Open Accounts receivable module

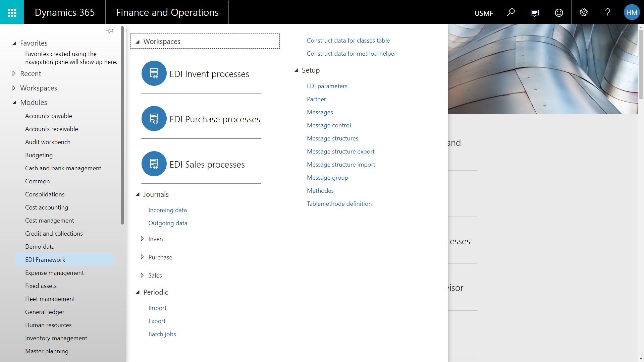(x=52, y=129)
